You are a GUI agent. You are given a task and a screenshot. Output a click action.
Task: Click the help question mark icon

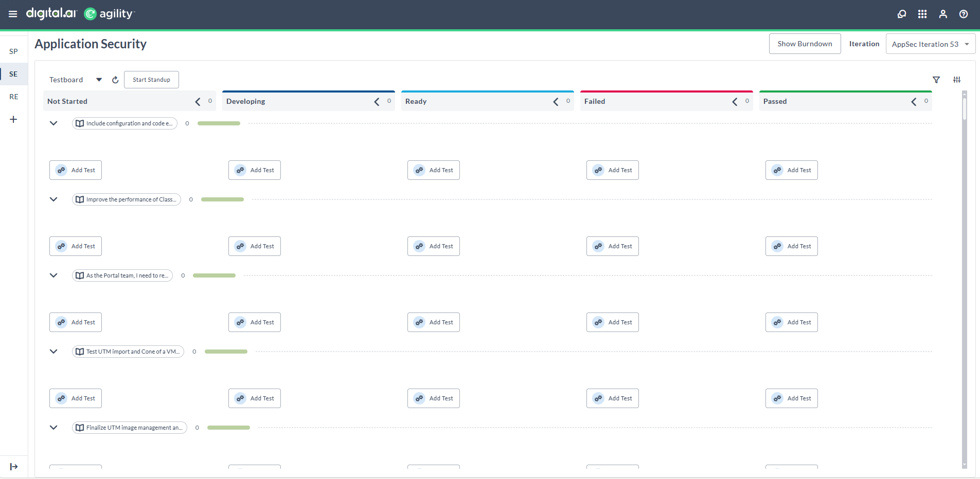pos(964,14)
